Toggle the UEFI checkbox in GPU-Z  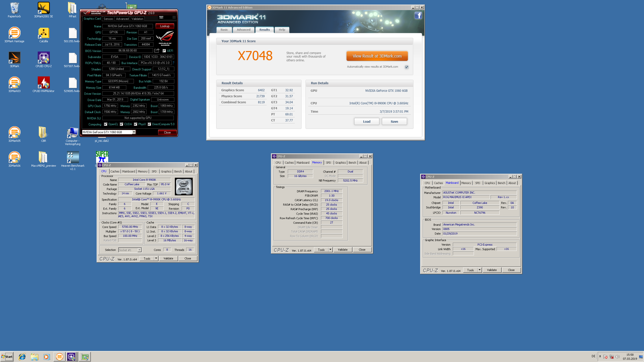point(164,51)
